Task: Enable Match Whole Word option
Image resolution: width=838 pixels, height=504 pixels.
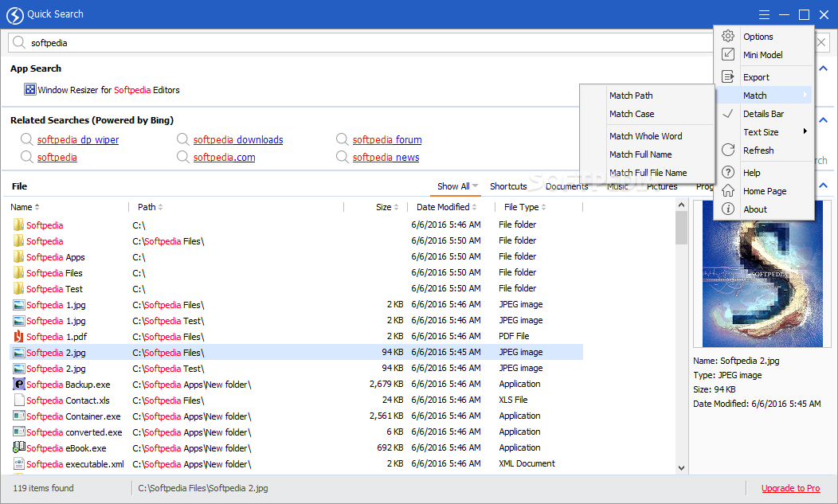Action: pyautogui.click(x=645, y=136)
